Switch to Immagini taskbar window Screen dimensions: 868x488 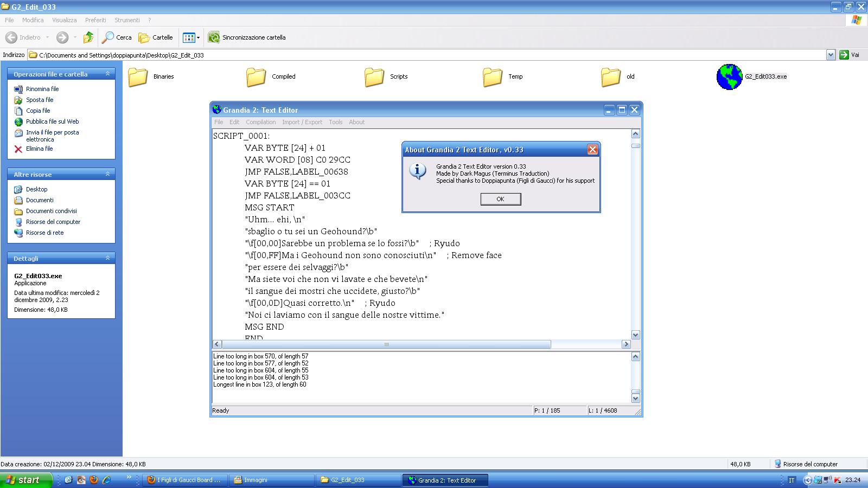pos(272,480)
